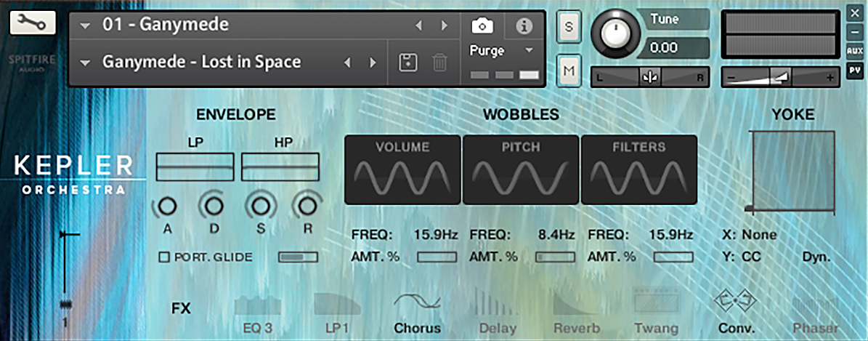Select the Pitch wobble waveform
The height and width of the screenshot is (341, 868).
tap(521, 169)
